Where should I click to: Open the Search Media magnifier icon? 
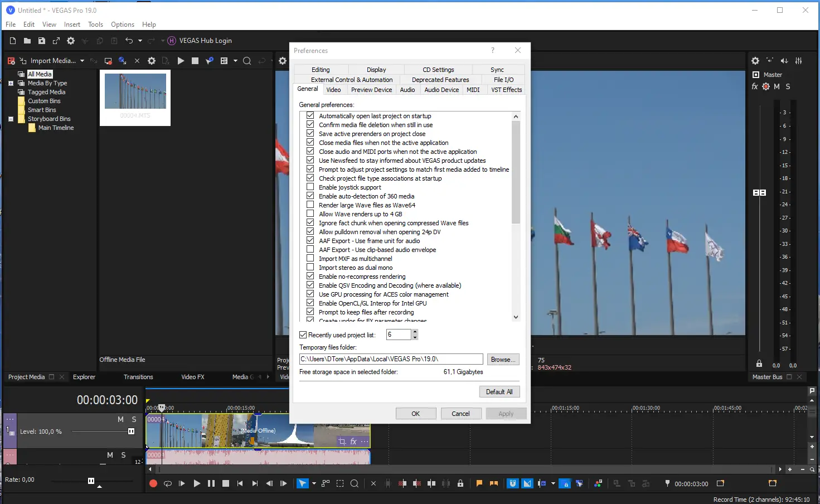click(x=247, y=61)
